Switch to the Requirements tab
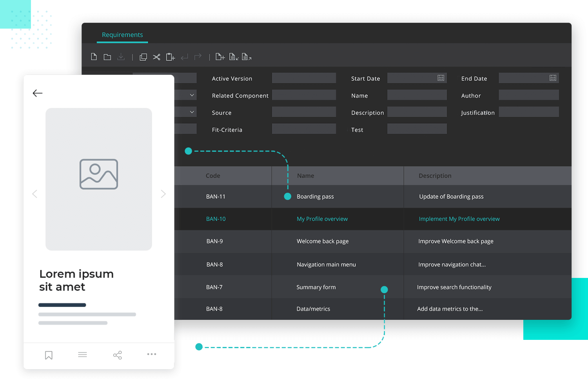This screenshot has height=392, width=588. point(122,34)
